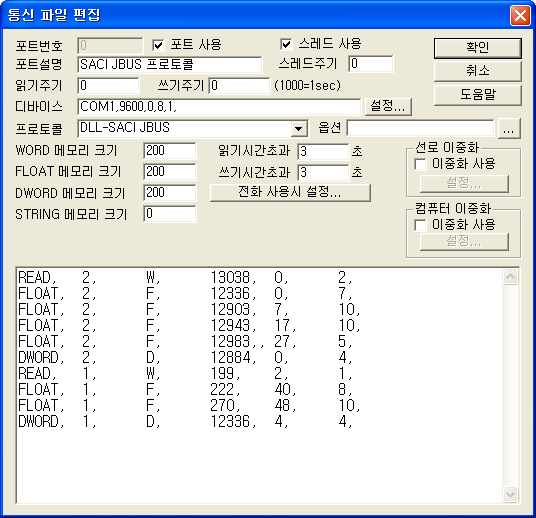Focus the 포트설명 SACI JBUS text field
536x518 pixels.
coord(170,65)
